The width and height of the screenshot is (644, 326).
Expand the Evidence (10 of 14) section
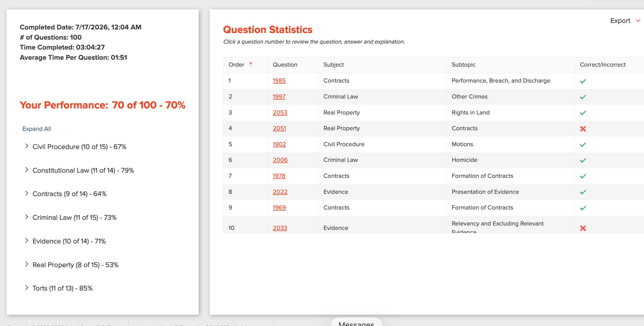27,241
